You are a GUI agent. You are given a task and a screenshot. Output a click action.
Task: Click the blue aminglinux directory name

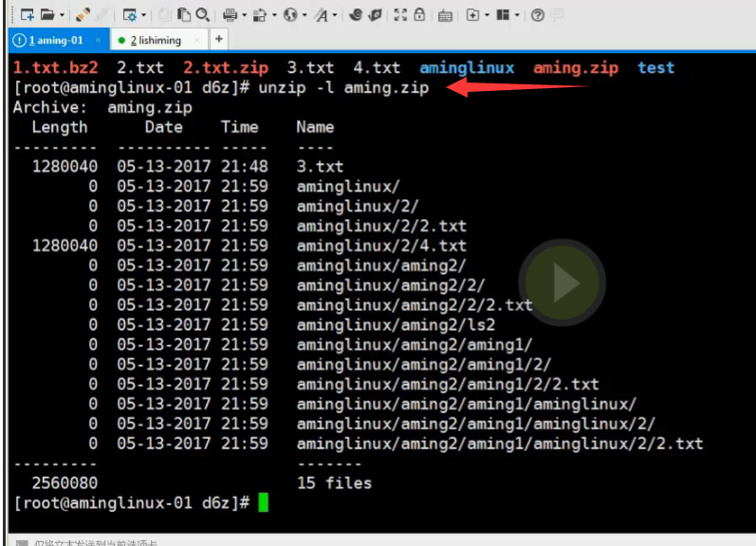467,68
